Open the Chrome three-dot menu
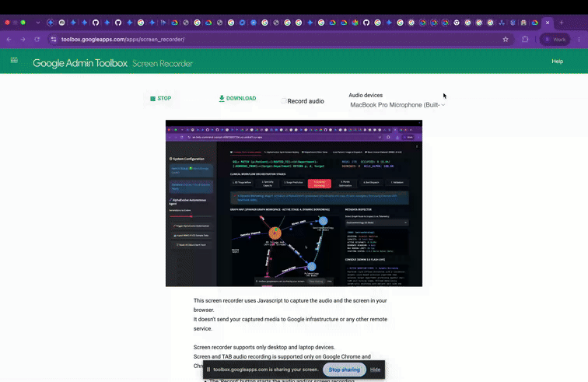This screenshot has width=588, height=382. click(579, 39)
